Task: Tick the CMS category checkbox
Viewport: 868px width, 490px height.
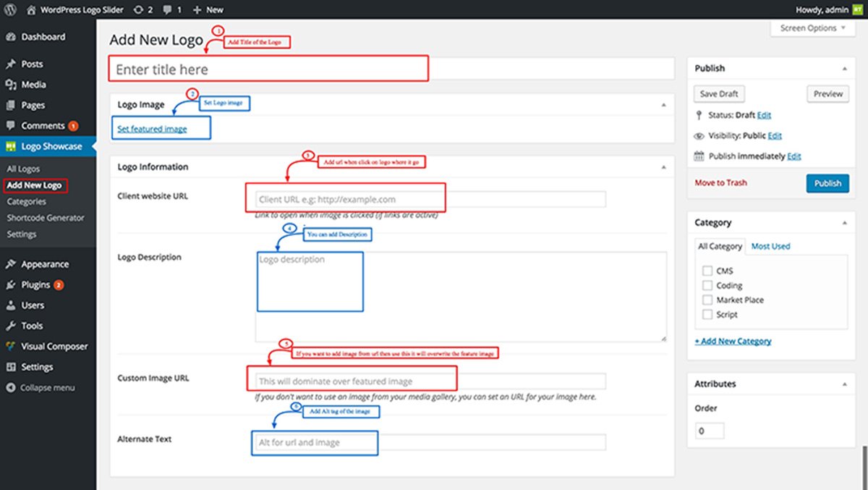Action: 707,271
